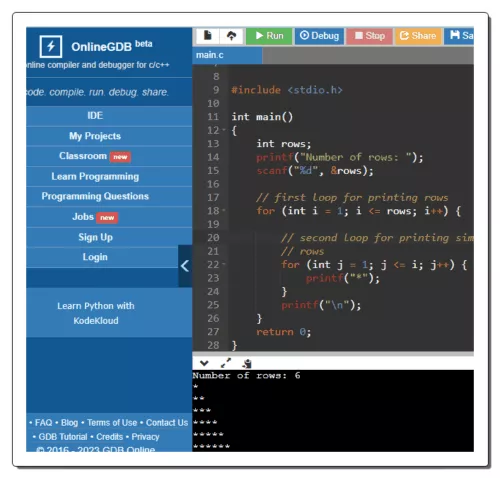
Task: Open the FAQ link
Action: pos(43,423)
